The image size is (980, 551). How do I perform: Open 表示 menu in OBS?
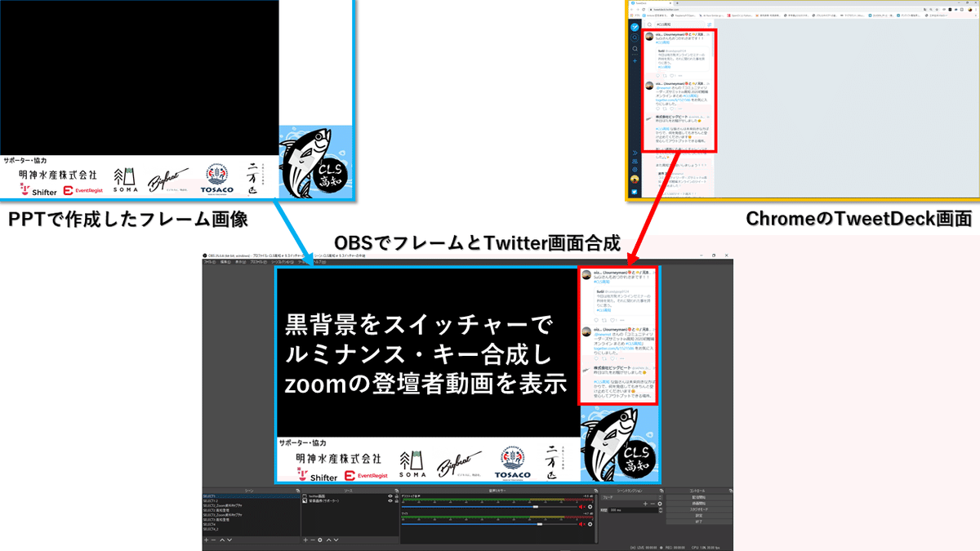(241, 262)
